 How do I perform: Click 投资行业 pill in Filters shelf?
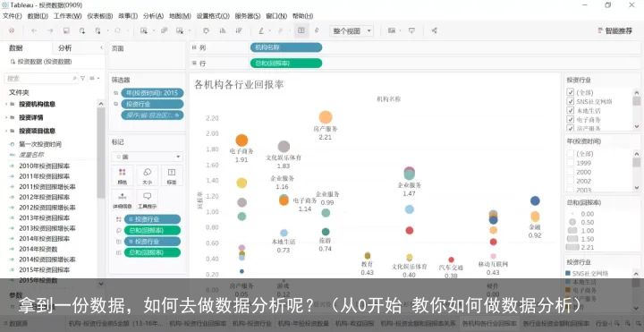152,104
